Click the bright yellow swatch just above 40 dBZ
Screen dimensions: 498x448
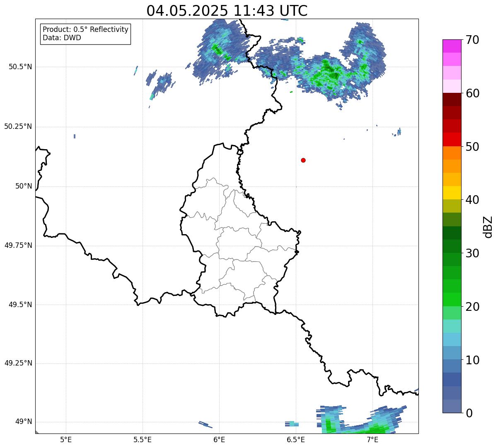[452, 193]
